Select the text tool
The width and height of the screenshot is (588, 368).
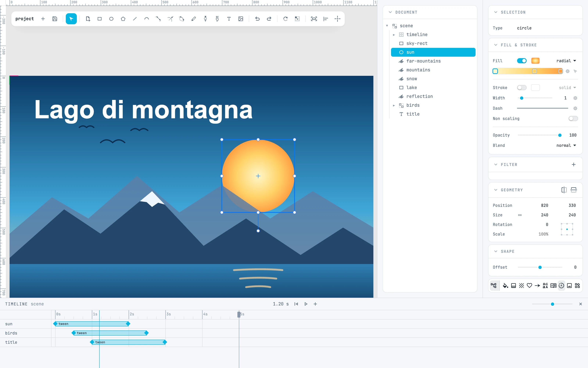[229, 19]
